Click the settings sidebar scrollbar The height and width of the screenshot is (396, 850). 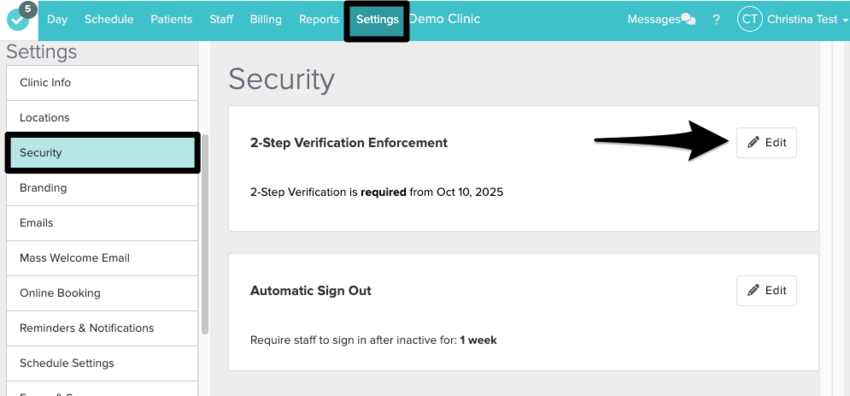click(205, 234)
